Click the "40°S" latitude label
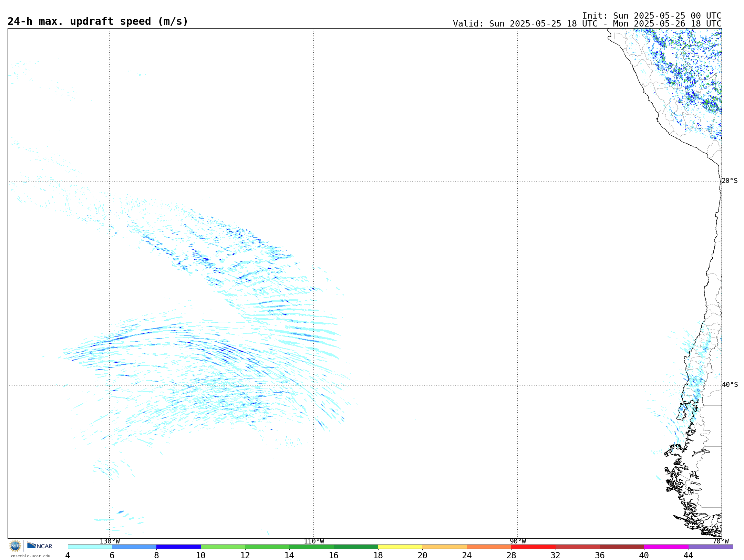Image resolution: width=744 pixels, height=560 pixels. coord(730,385)
